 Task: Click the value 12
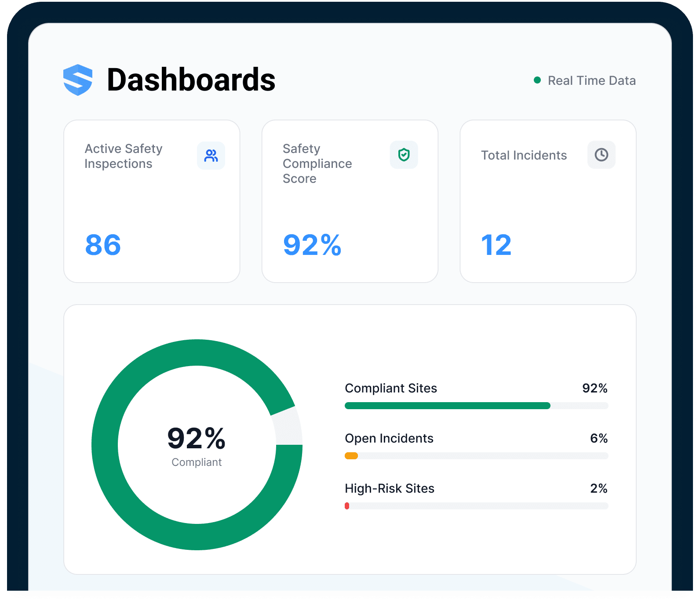(496, 245)
